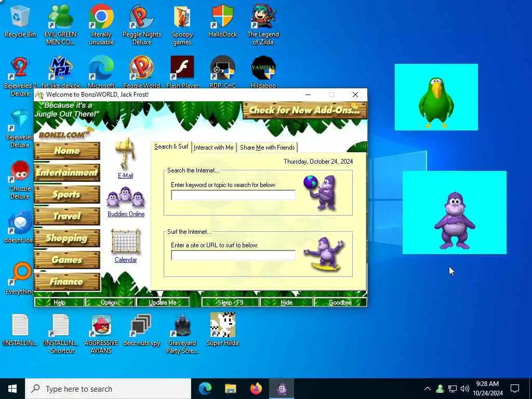Click the Help button in BonziWORLD
This screenshot has width=532, height=399.
[59, 302]
